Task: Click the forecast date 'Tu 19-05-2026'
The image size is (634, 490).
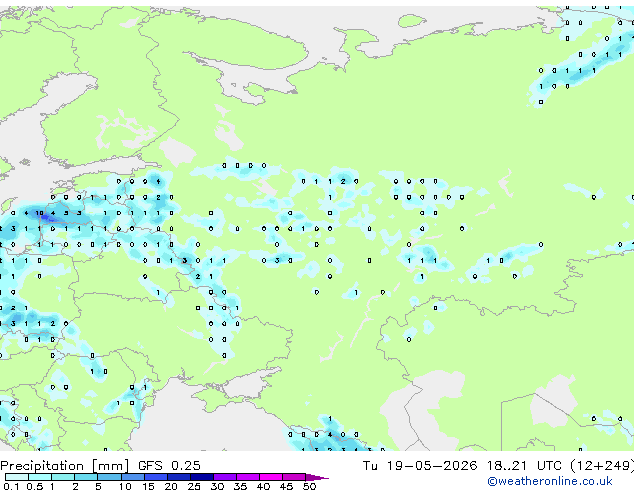Action: 420,466
